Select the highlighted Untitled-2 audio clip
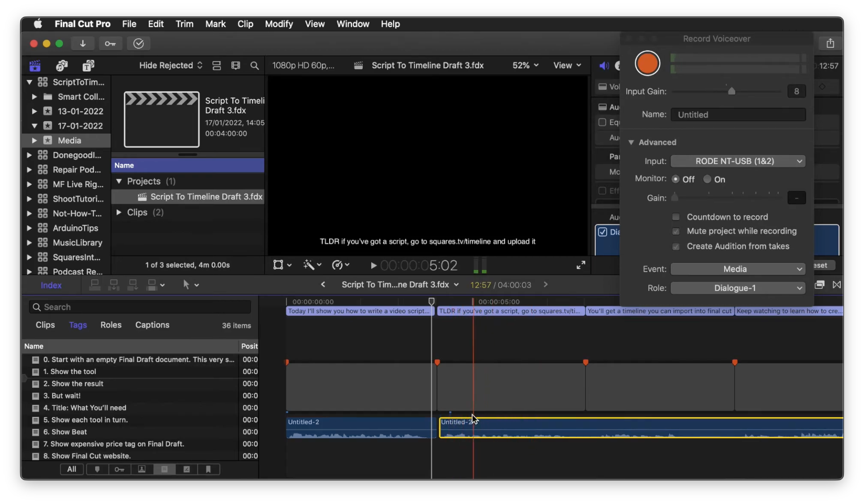864x504 pixels. [641, 428]
